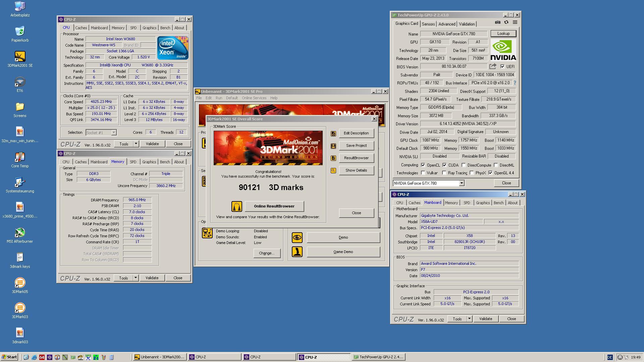The height and width of the screenshot is (362, 644).
Task: Click the Save Project floppy disk icon
Action: click(x=333, y=146)
